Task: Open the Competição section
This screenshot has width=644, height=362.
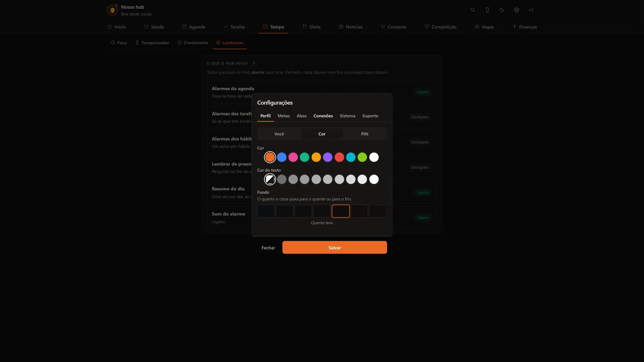Action: (440, 27)
